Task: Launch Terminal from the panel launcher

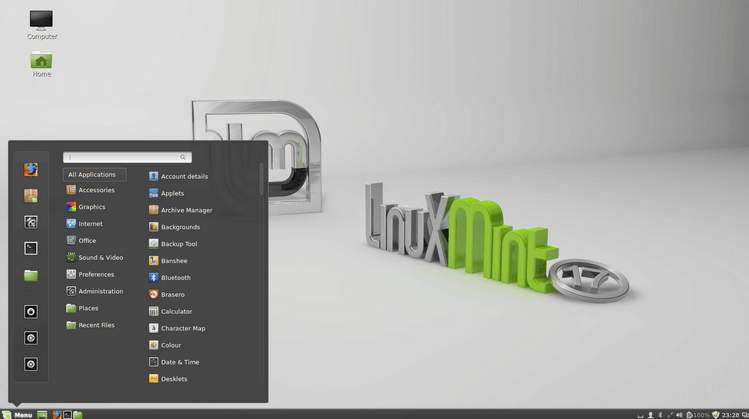Action: point(67,415)
